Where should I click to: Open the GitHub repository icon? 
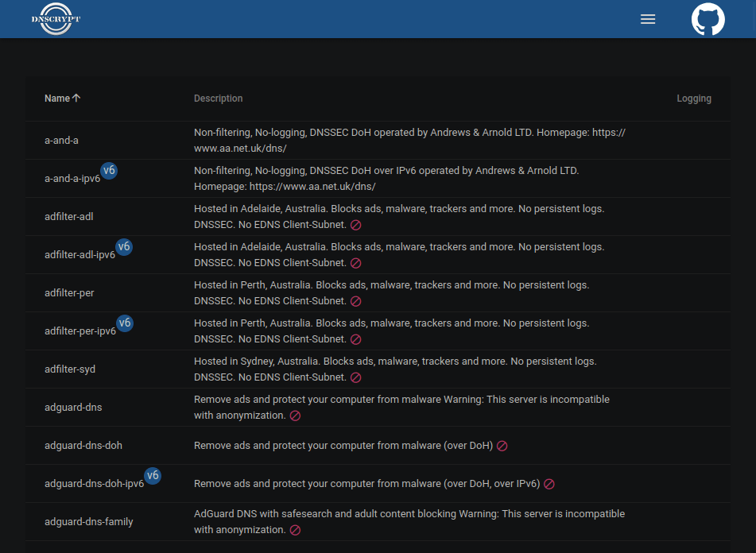tap(708, 19)
